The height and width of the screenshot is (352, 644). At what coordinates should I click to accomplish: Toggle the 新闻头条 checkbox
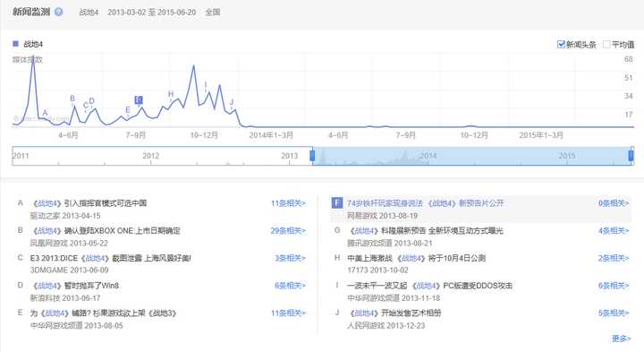pyautogui.click(x=561, y=45)
